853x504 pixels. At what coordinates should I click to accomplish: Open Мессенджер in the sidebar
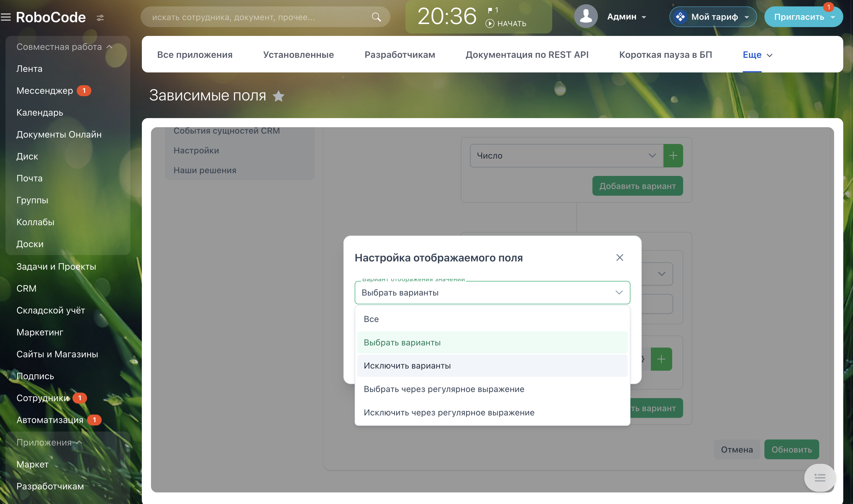45,91
